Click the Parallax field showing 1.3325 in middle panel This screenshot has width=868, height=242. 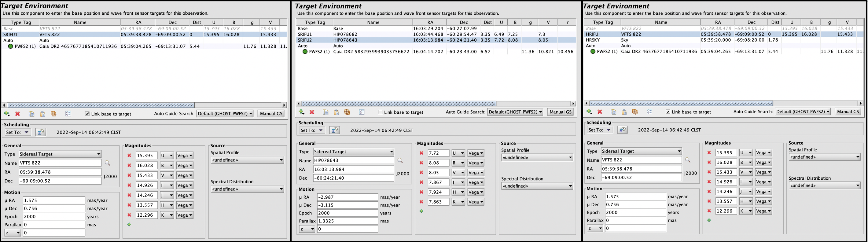click(348, 221)
